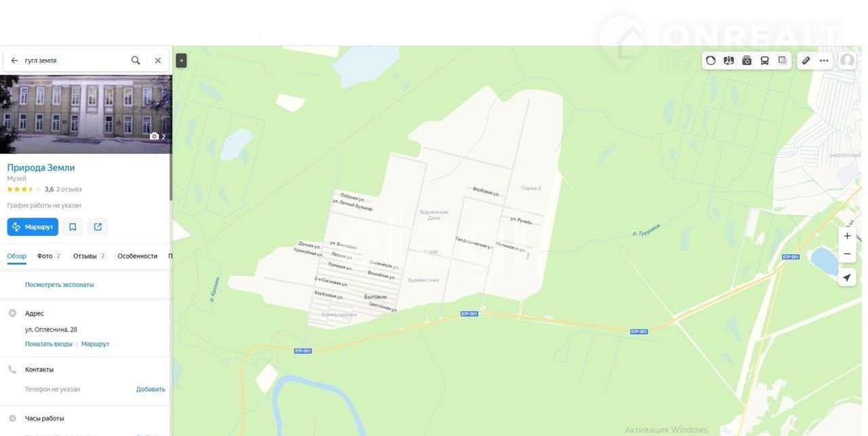Follow Посмотреть экспонаты link
The width and height of the screenshot is (868, 436).
(60, 285)
